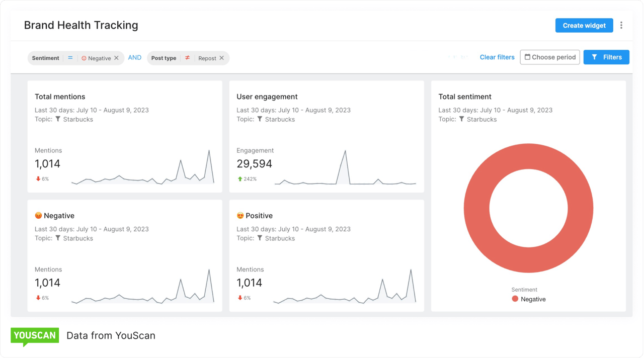Toggle the AND operator between filter chips

point(134,57)
